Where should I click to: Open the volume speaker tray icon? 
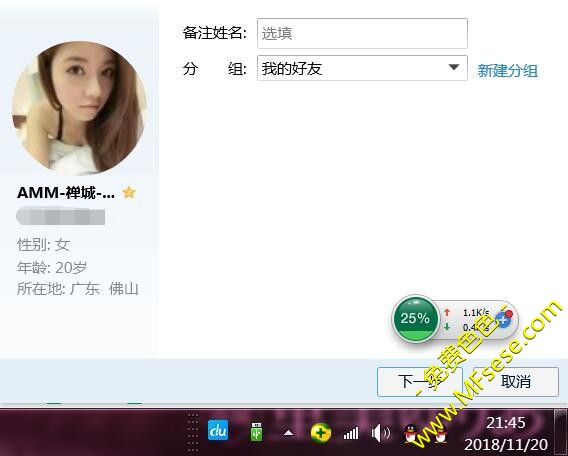pyautogui.click(x=380, y=433)
